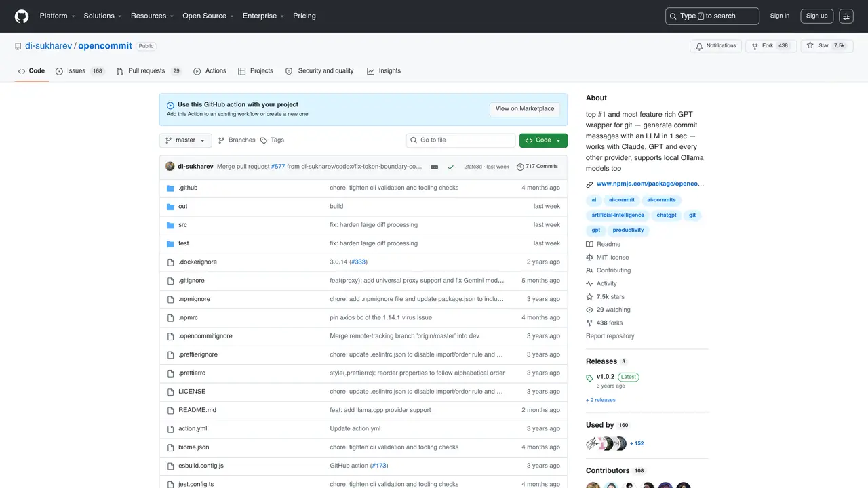Viewport: 868px width, 488px height.
Task: Click the Contributing icon in About
Action: point(590,270)
